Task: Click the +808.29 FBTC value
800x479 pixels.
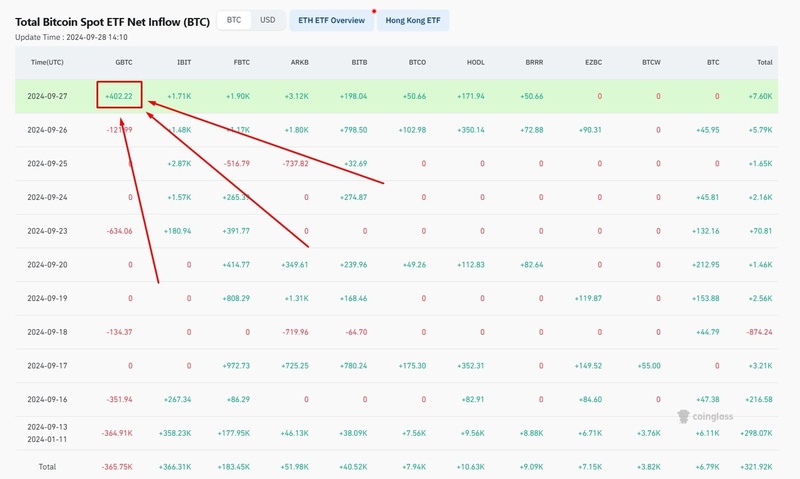Action: [x=236, y=298]
